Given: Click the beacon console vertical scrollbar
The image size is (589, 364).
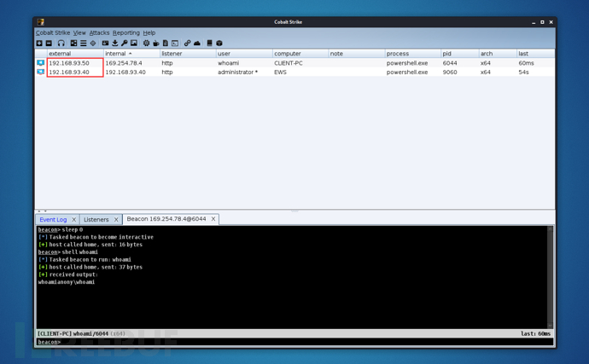Looking at the screenshot, I should tap(551, 277).
